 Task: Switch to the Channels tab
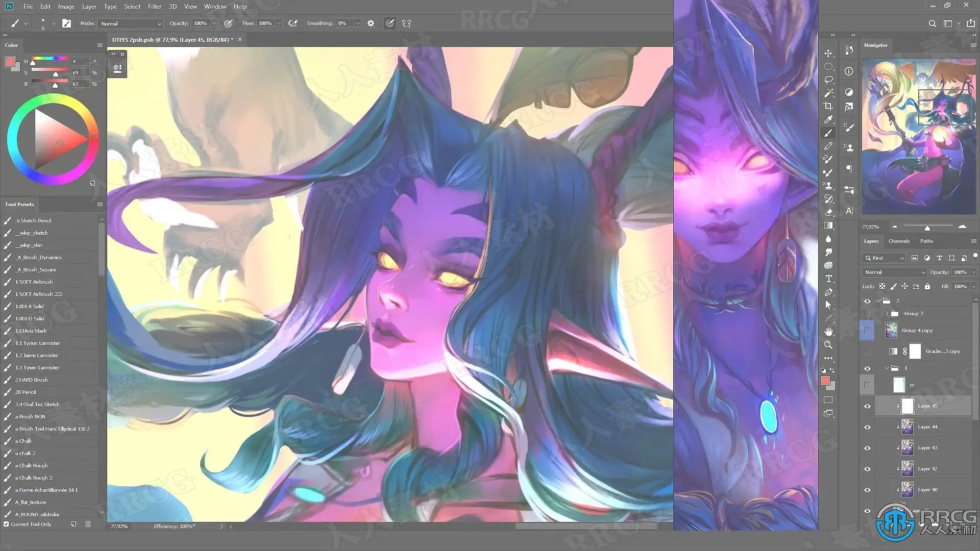[x=899, y=241]
